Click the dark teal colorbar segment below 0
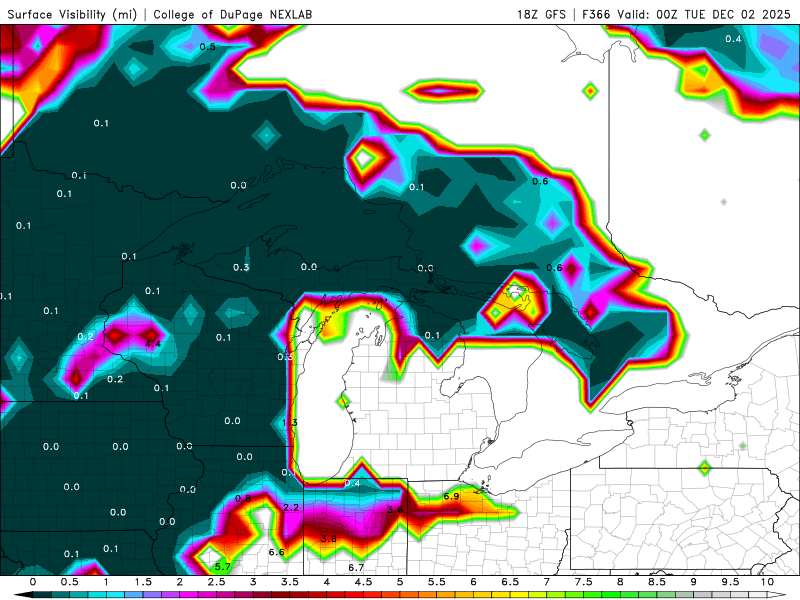800x600 pixels. [42, 595]
